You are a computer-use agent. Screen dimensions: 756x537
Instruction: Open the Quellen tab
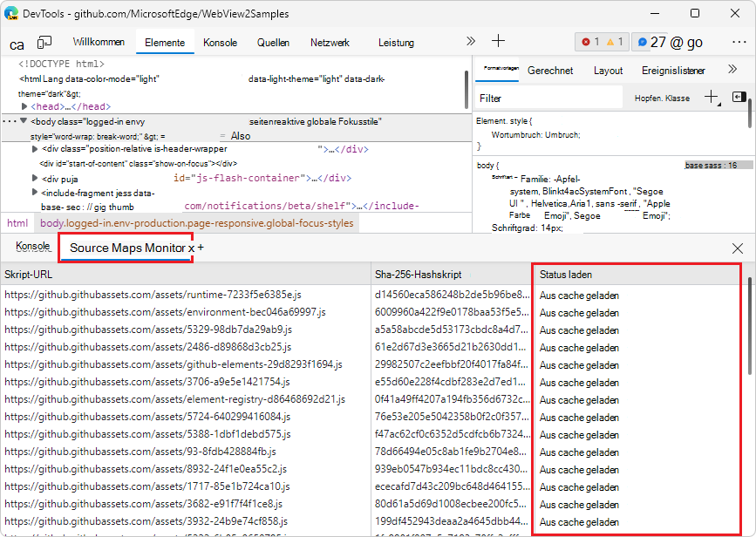tap(274, 43)
